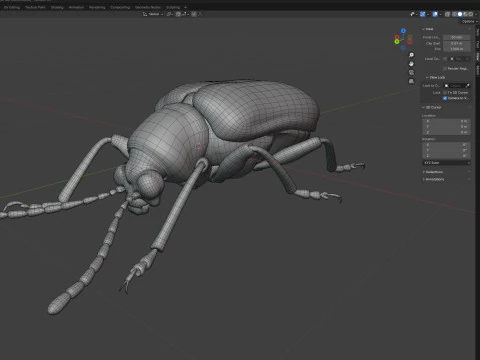Click the bright green Y axis gizmo
The image size is (480, 360).
[x=397, y=41]
